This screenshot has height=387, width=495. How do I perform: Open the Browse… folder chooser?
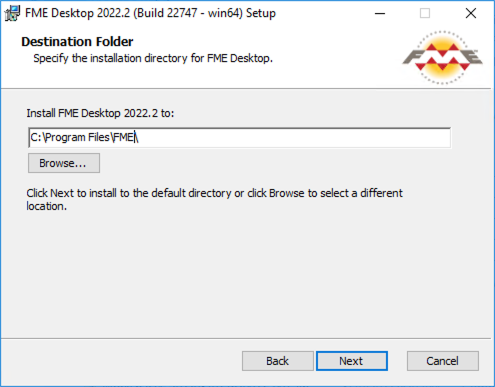64,163
